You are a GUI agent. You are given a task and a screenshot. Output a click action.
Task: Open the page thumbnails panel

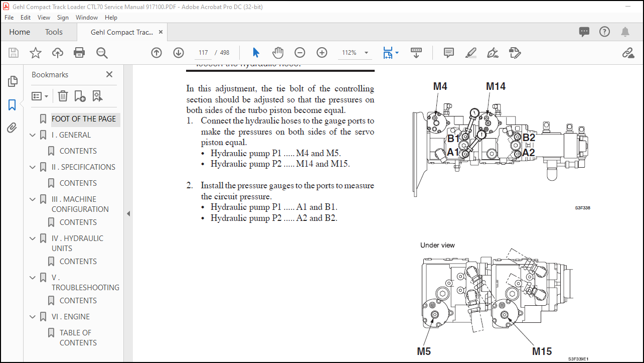click(x=13, y=81)
